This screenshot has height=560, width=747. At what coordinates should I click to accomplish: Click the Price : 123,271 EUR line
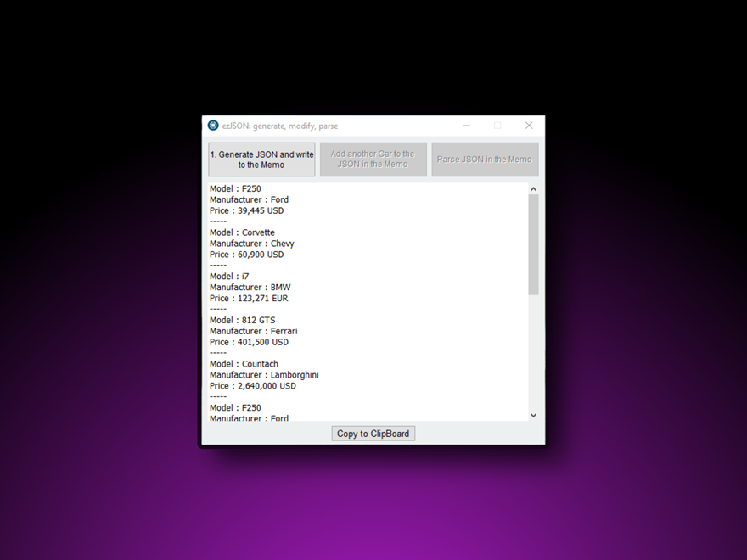point(249,298)
